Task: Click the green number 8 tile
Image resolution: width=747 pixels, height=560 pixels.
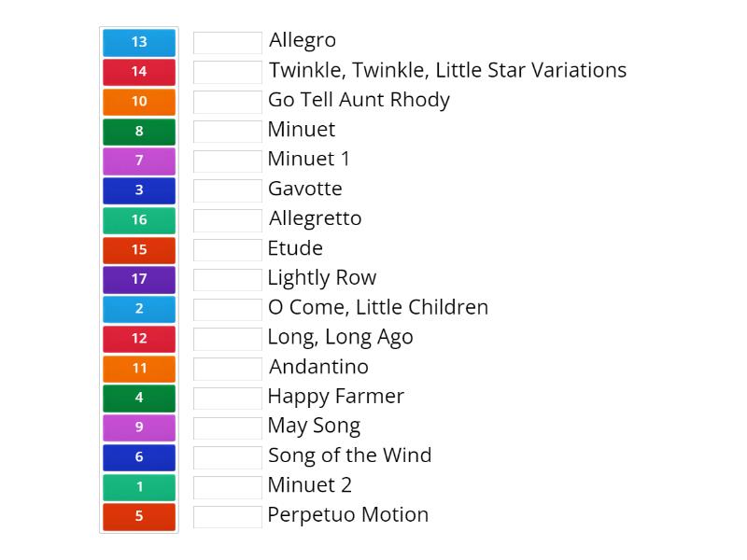Action: tap(139, 132)
